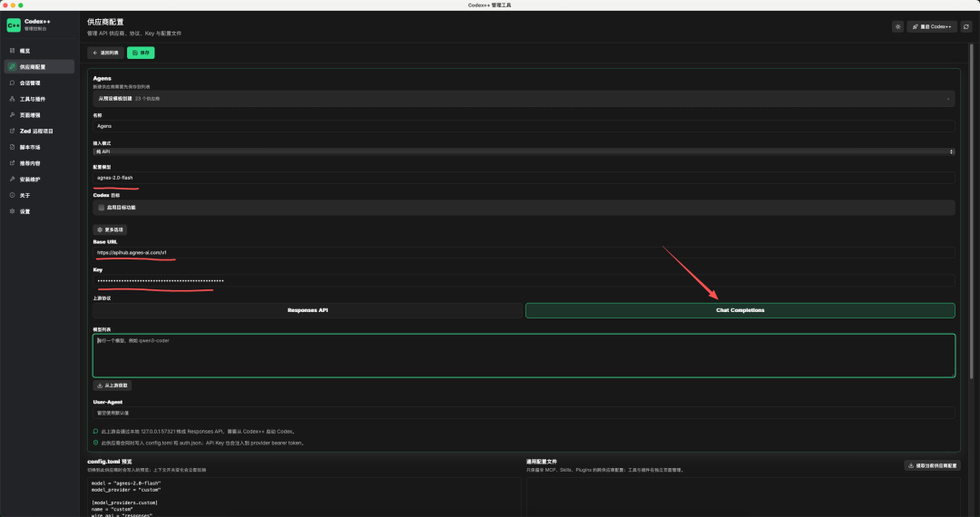Expand the 从预设模板创建 template row

[x=524, y=99]
